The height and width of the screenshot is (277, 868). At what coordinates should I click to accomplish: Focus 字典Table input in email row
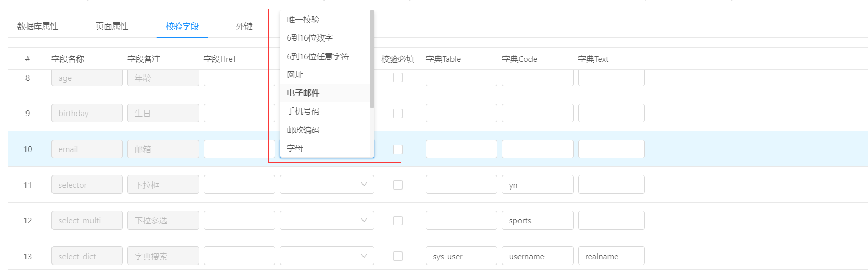click(x=461, y=149)
